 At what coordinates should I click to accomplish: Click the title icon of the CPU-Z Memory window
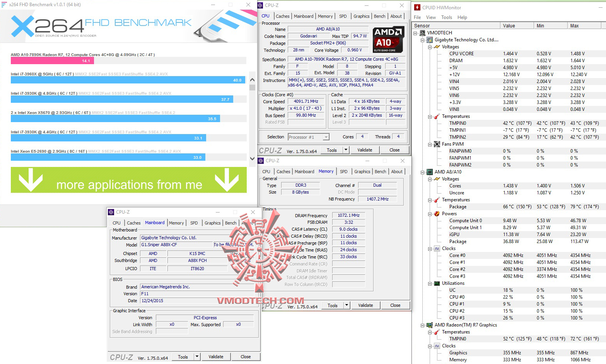pos(261,161)
